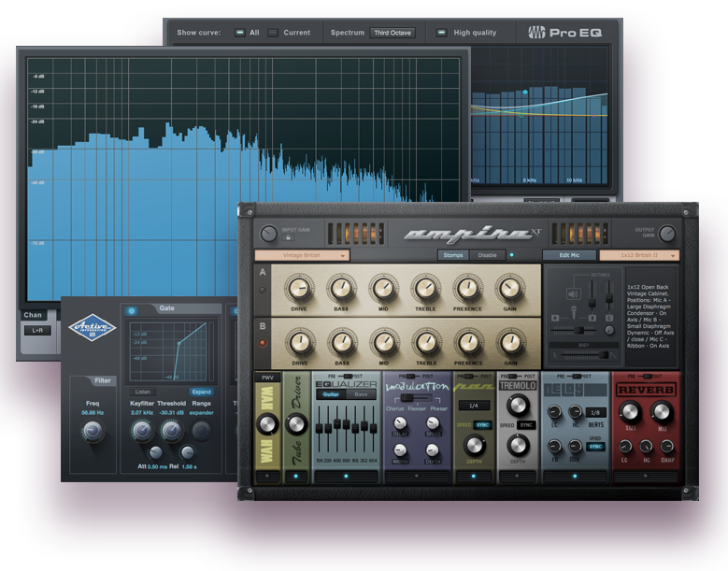Toggle Show curve All in Pro EQ
This screenshot has width=728, height=571.
[240, 33]
